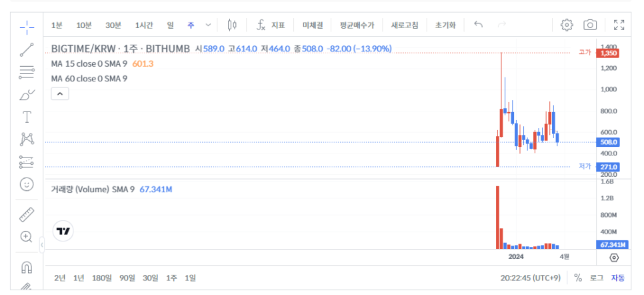The height and width of the screenshot is (295, 644).
Task: Select the horizontal lines Fibonacci tool
Action: tap(27, 72)
